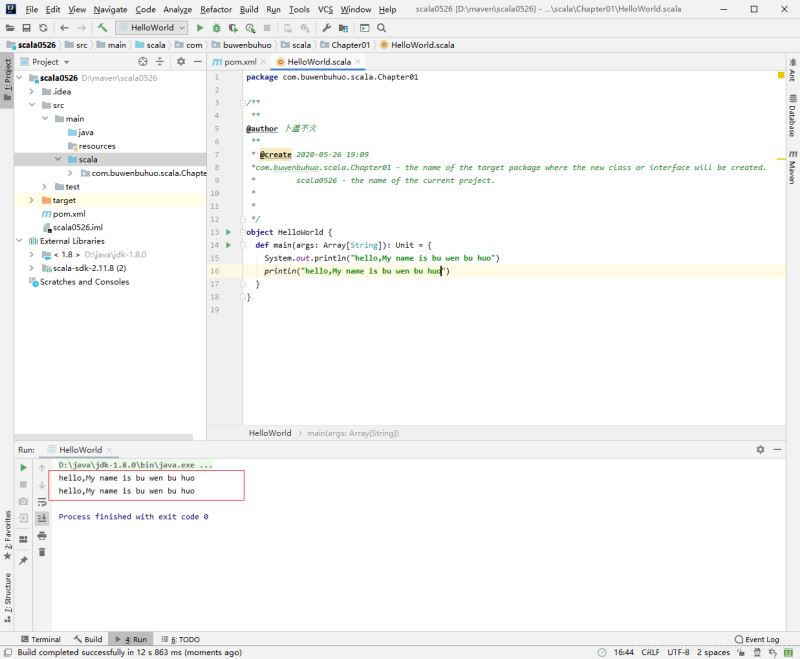Open Event Log from status bar
The image size is (800, 659).
click(x=756, y=639)
